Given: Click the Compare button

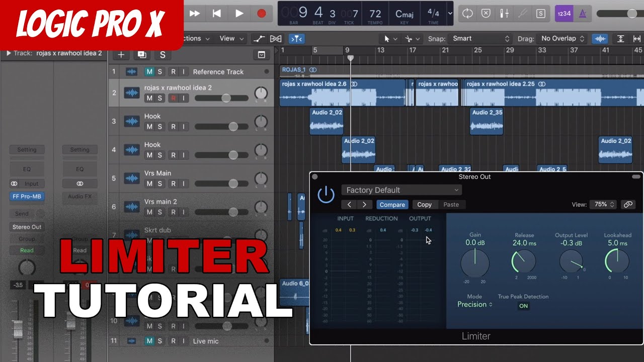Looking at the screenshot, I should [392, 205].
